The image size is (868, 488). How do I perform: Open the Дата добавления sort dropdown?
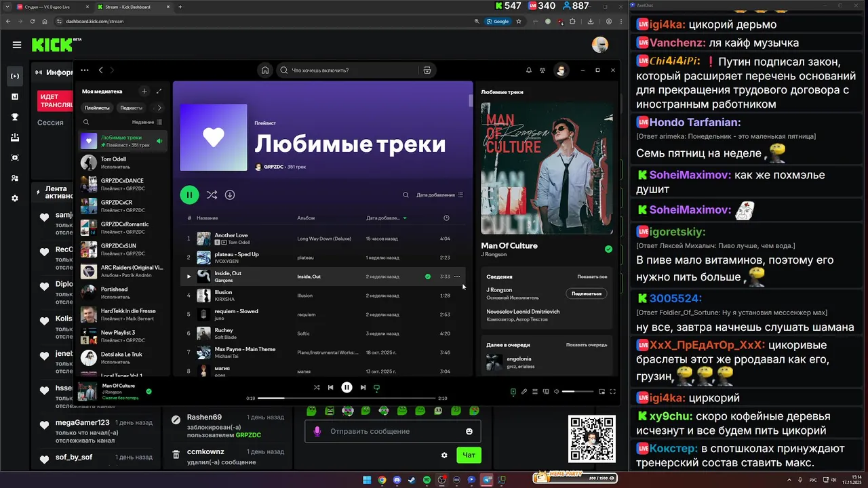point(439,195)
